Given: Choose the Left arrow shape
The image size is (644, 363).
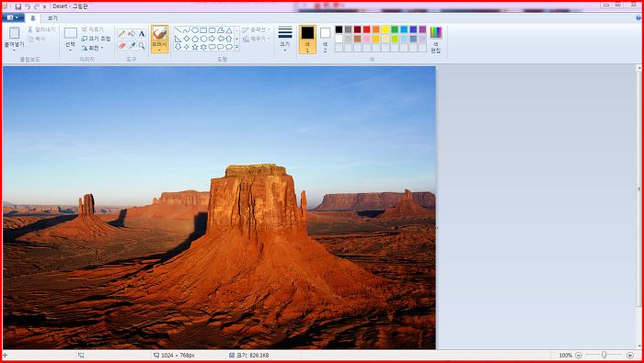Looking at the screenshot, I should coord(221,39).
